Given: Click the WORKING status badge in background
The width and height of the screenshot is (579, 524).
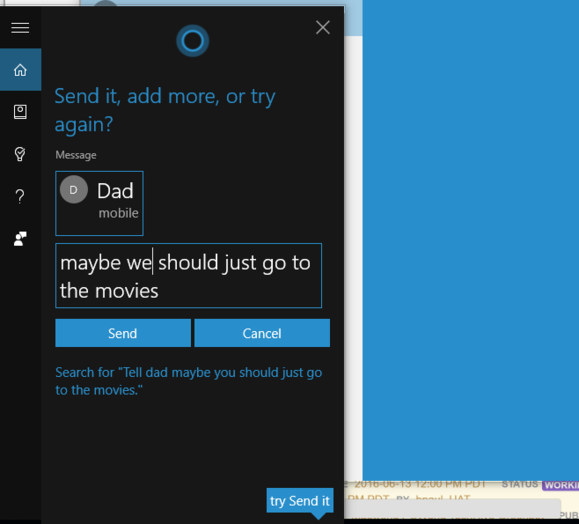Looking at the screenshot, I should (560, 485).
